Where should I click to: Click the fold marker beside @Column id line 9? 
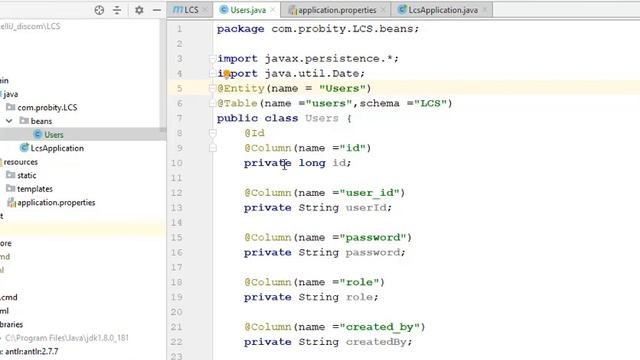pyautogui.click(x=213, y=148)
